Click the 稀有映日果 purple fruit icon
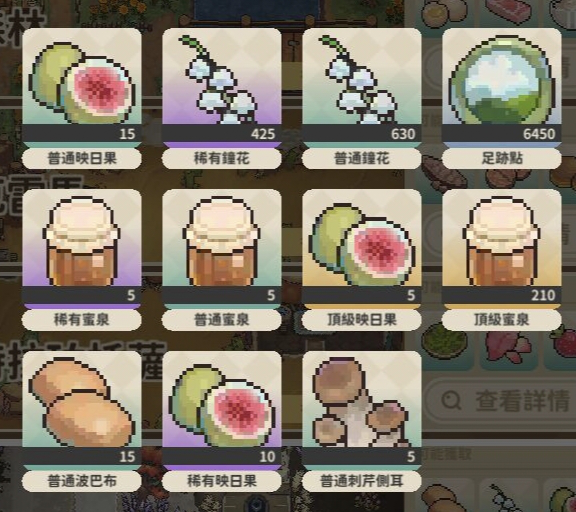This screenshot has width=576, height=512. point(222,407)
